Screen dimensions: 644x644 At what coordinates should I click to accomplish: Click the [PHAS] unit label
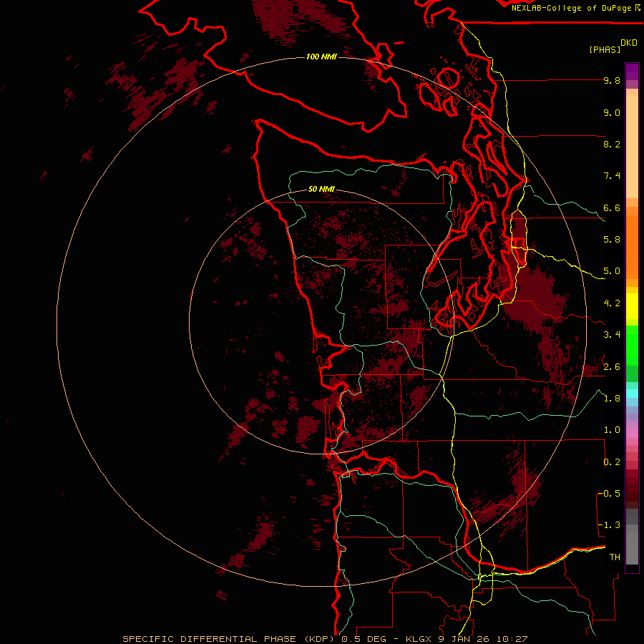point(605,49)
